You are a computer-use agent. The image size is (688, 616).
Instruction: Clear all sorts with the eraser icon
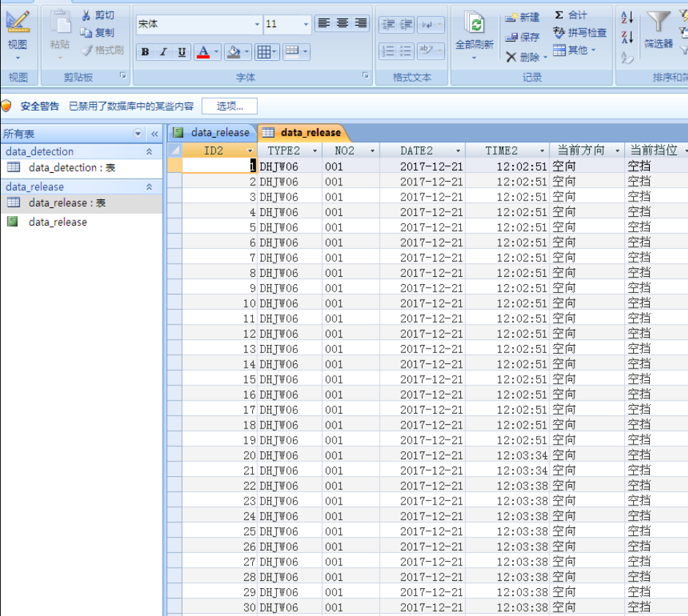click(627, 57)
